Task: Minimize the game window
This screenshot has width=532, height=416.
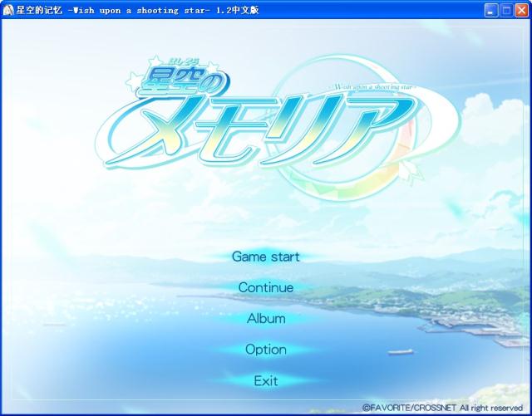Action: click(490, 11)
